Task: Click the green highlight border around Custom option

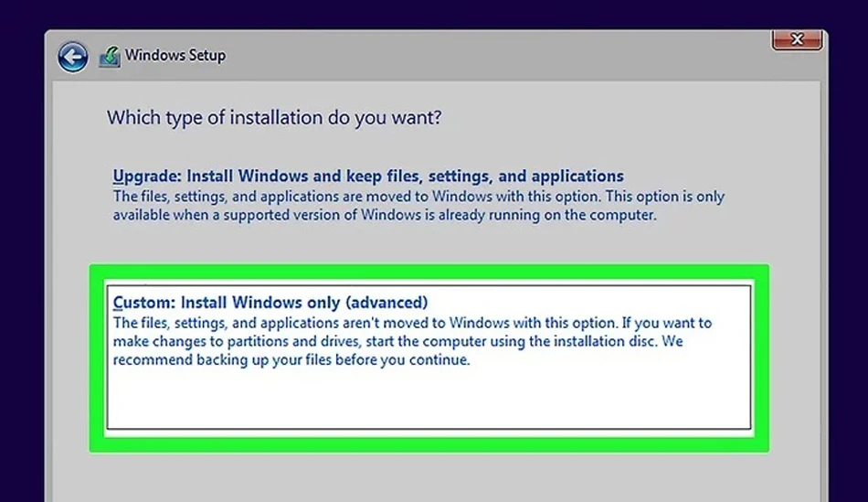Action: tap(429, 273)
